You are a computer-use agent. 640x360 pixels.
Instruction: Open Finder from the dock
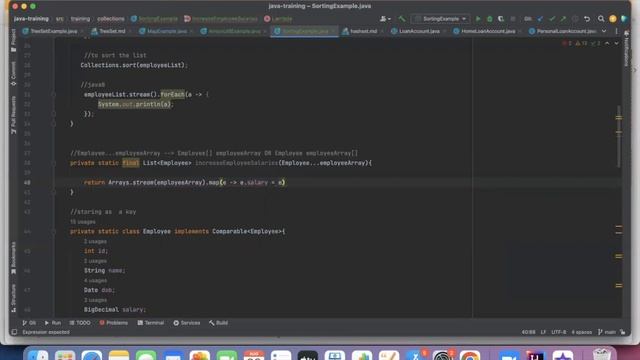pyautogui.click(x=38, y=354)
